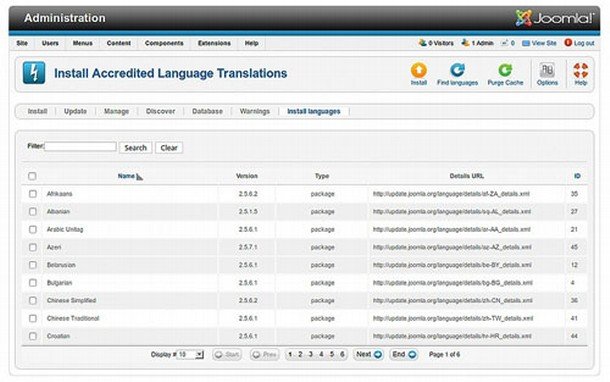This screenshot has width=610, height=382.
Task: Open the Extensions menu
Action: point(214,43)
